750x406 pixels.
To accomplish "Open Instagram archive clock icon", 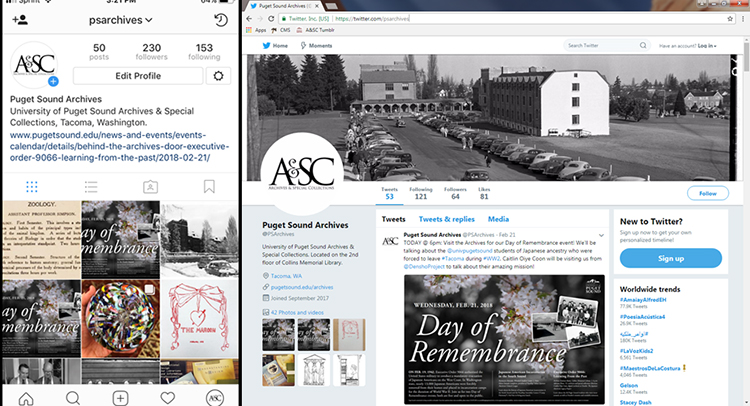I will tap(221, 20).
